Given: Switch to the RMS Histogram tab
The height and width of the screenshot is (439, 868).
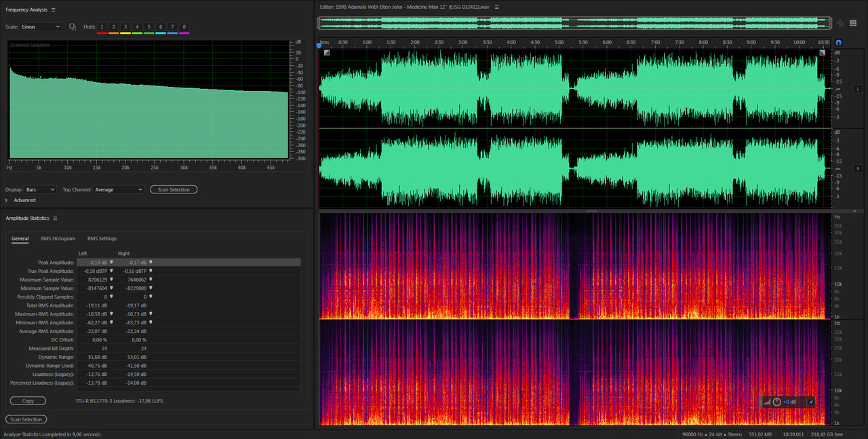Looking at the screenshot, I should pos(58,239).
